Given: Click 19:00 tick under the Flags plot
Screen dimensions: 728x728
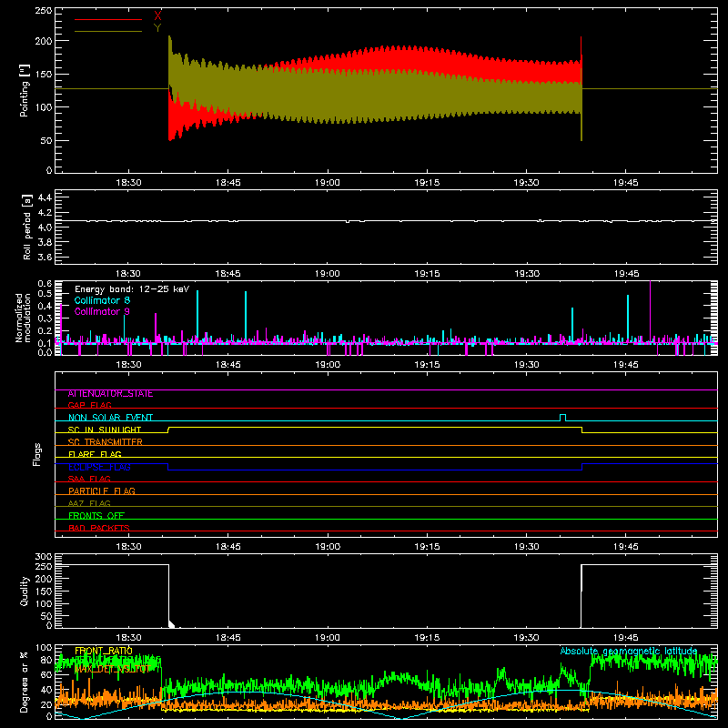Looking at the screenshot, I should (328, 547).
